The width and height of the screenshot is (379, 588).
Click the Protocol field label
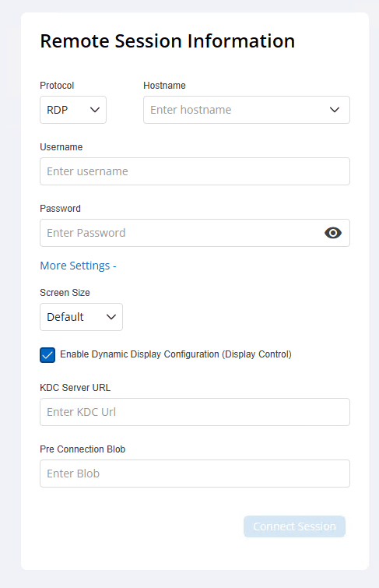pyautogui.click(x=57, y=86)
